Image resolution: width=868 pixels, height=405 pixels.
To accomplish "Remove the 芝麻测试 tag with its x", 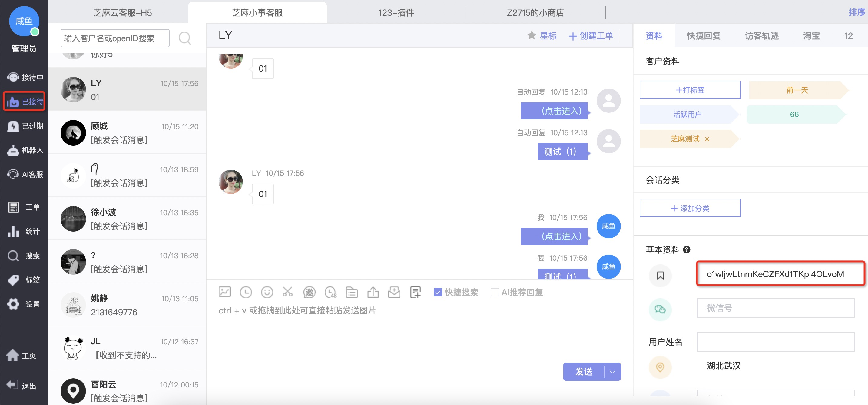I will click(707, 139).
